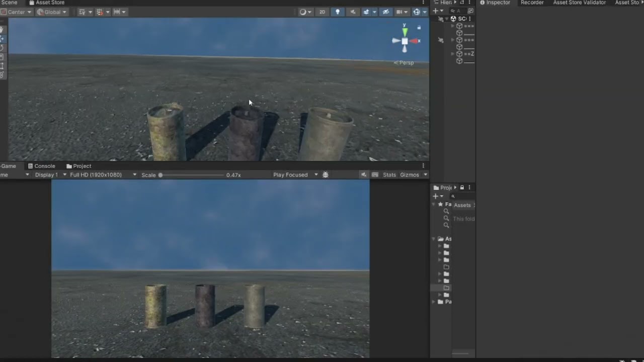
Task: Click the Gizmos button in Game view
Action: pyautogui.click(x=410, y=175)
